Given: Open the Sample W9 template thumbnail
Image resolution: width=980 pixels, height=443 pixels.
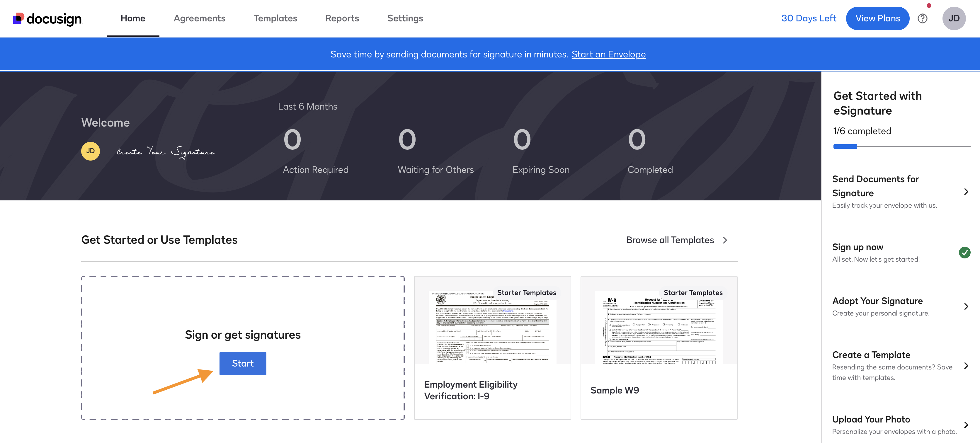Looking at the screenshot, I should [x=659, y=327].
